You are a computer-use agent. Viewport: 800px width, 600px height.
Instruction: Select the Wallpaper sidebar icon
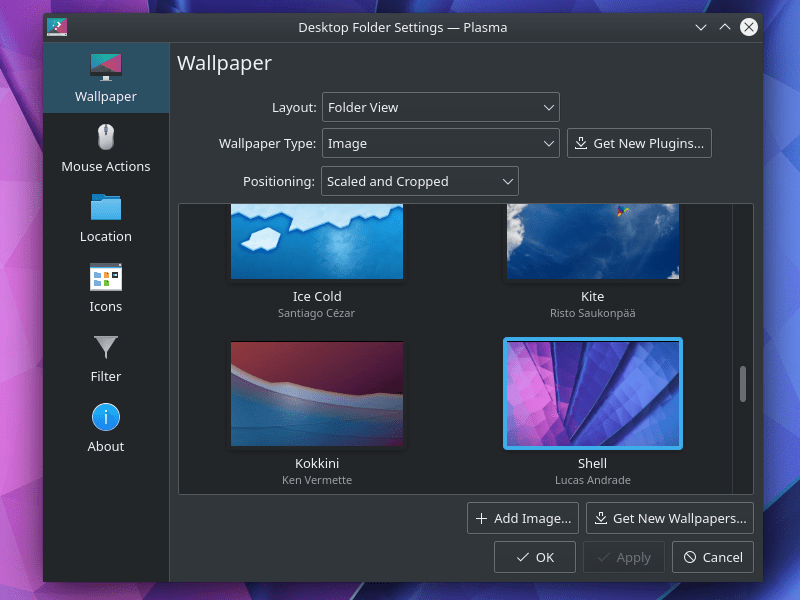(105, 68)
